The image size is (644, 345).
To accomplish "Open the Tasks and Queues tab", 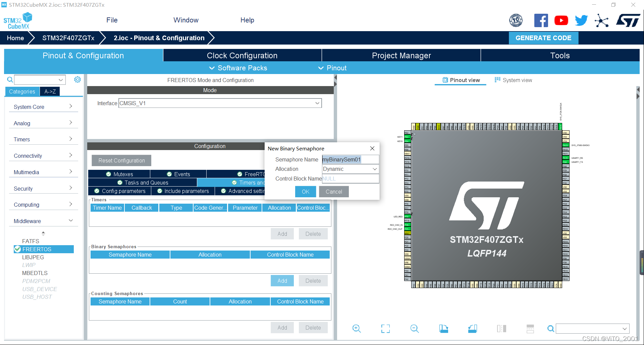I will pyautogui.click(x=143, y=183).
